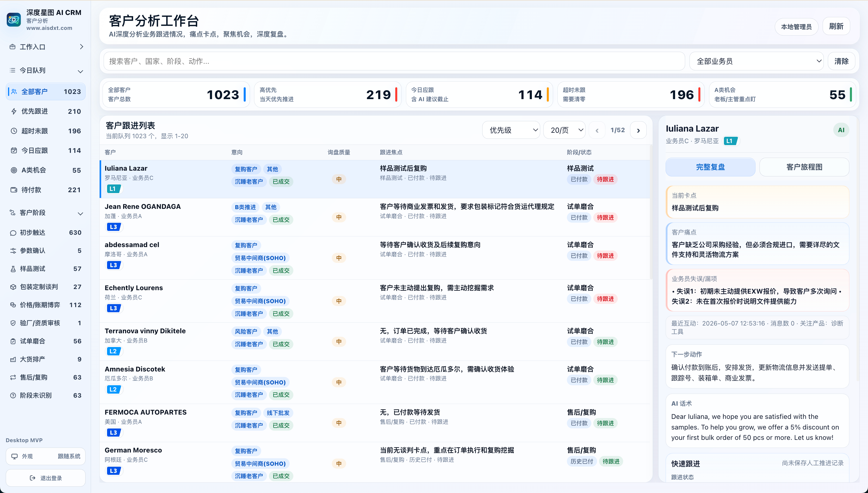Screen dimensions: 868x493
Task: Click the 高优先 219 stat card
Action: coord(328,95)
